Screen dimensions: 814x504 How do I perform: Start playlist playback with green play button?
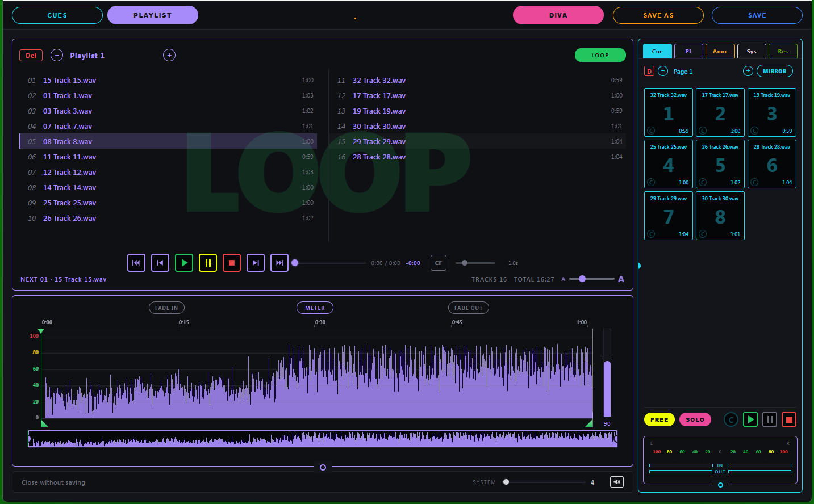184,263
